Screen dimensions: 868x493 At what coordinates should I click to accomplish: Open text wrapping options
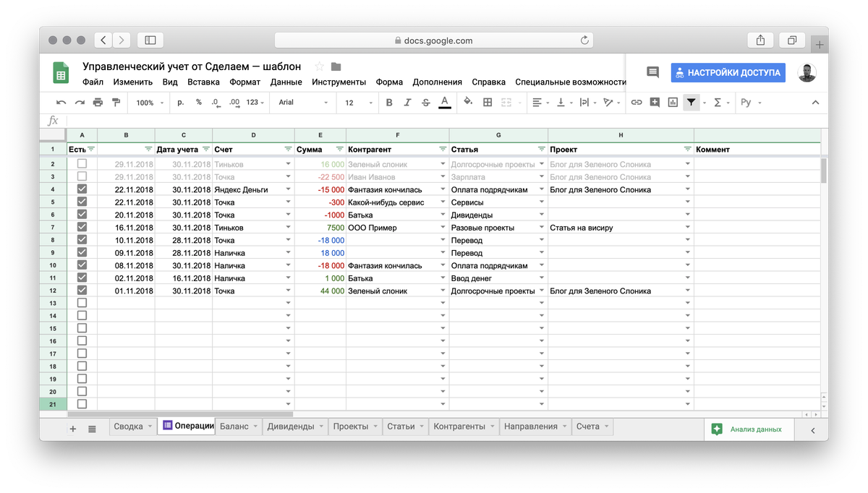(x=587, y=103)
